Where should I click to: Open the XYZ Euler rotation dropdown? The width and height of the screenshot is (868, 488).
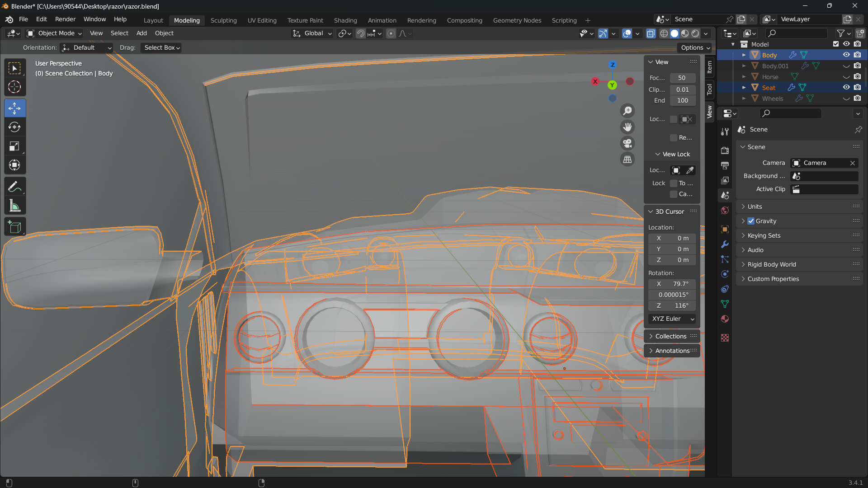click(x=672, y=319)
